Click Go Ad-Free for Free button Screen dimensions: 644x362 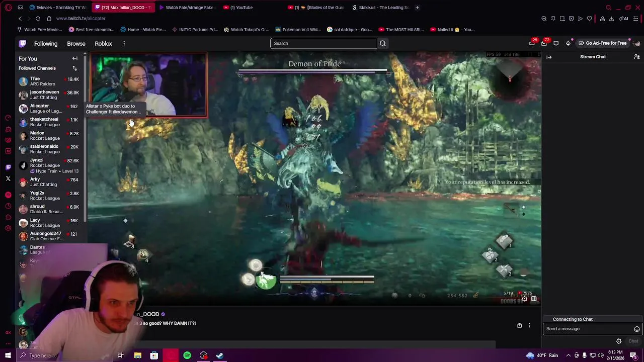tap(602, 43)
